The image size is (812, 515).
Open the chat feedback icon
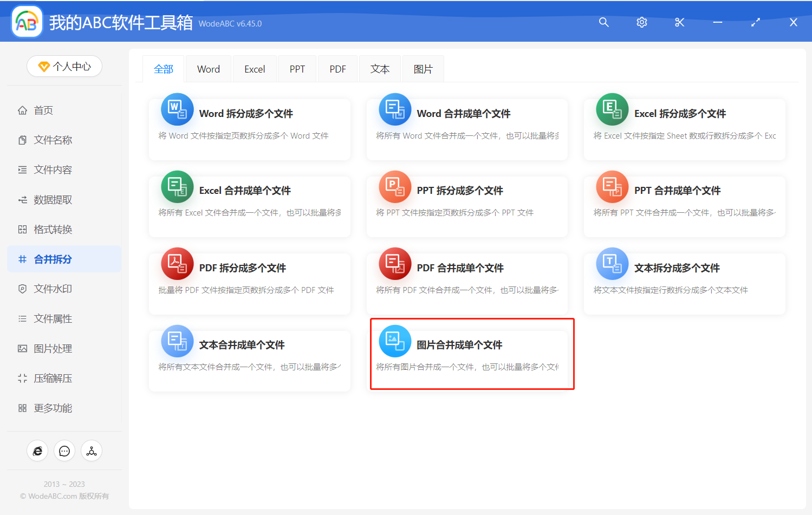point(64,451)
